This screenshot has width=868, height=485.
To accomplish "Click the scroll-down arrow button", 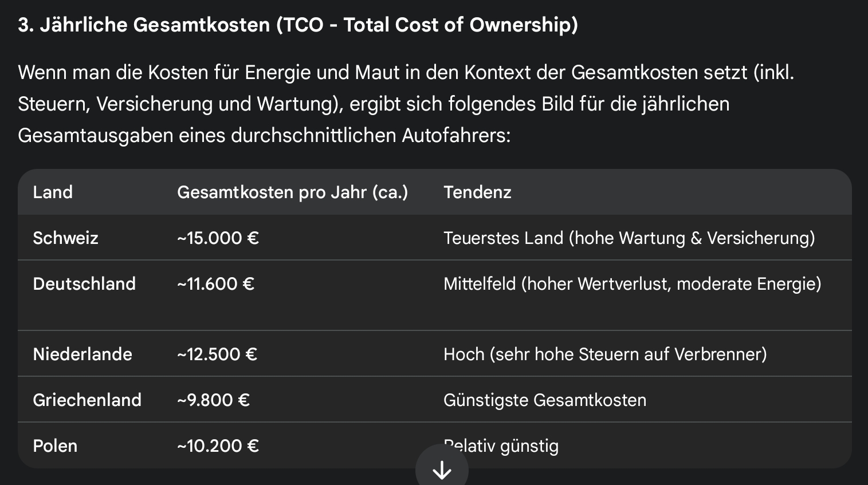I will click(442, 470).
